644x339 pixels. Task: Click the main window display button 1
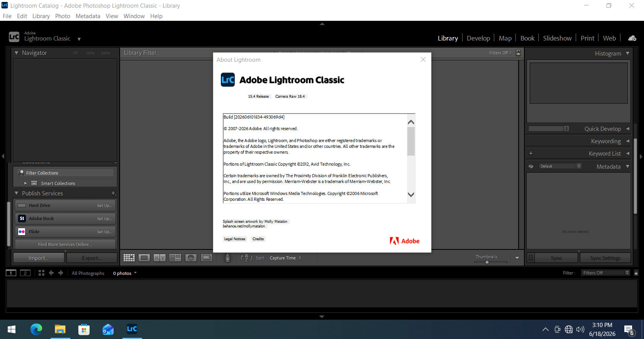[x=11, y=273]
